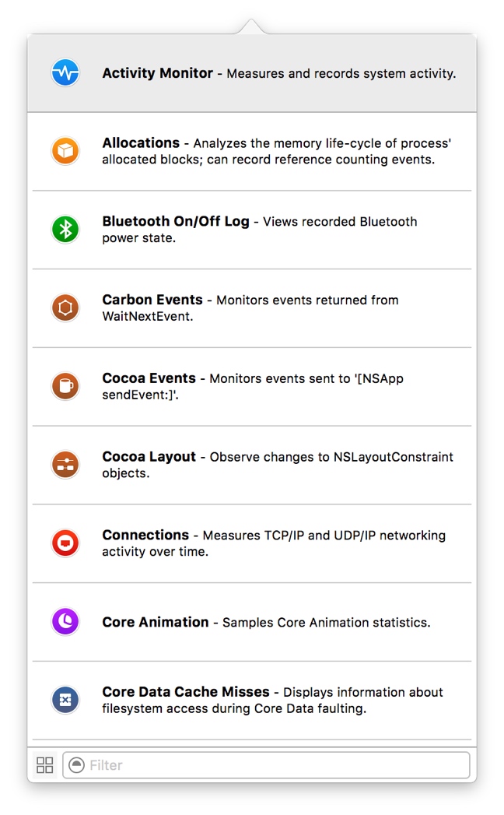Image resolution: width=504 pixels, height=815 pixels.
Task: Select Cocoa Events in the instrument list
Action: (149, 378)
